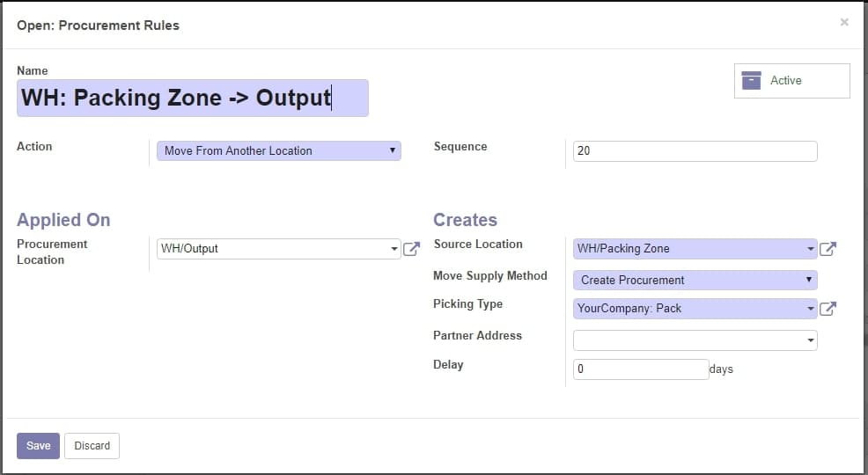Viewport: 868px width, 475px height.
Task: Open external link for Procurement Location WH/Output
Action: tap(411, 249)
